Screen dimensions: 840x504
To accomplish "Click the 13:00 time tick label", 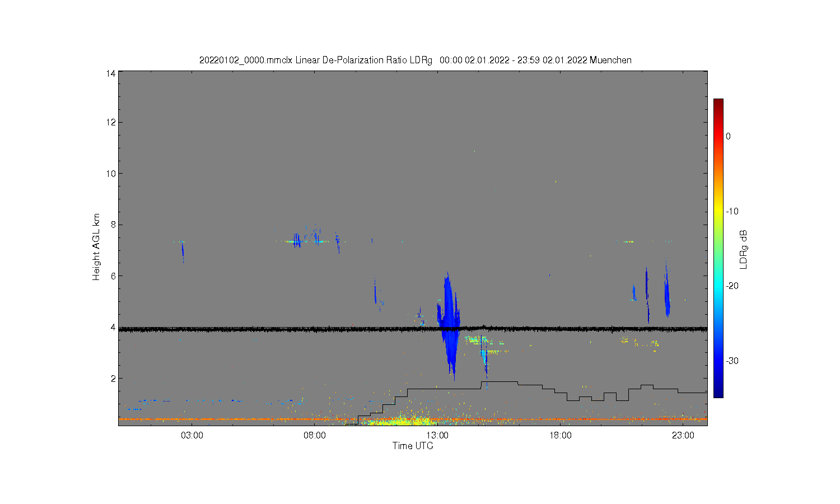I will (437, 436).
